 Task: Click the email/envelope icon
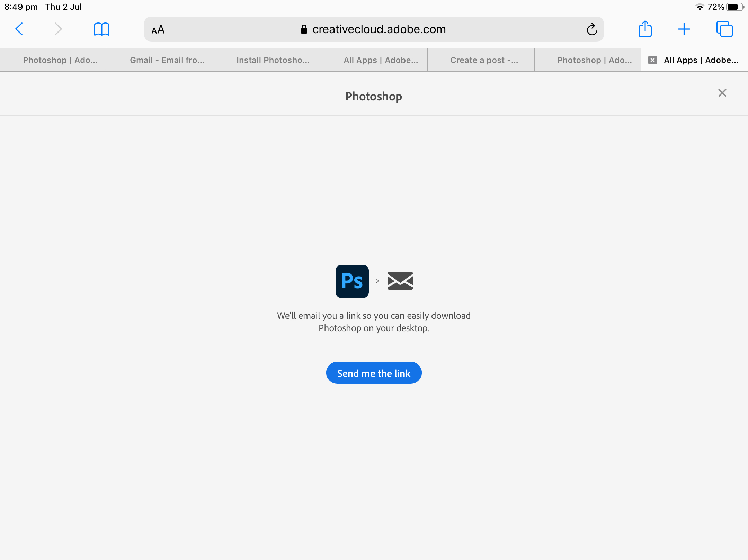pyautogui.click(x=400, y=281)
